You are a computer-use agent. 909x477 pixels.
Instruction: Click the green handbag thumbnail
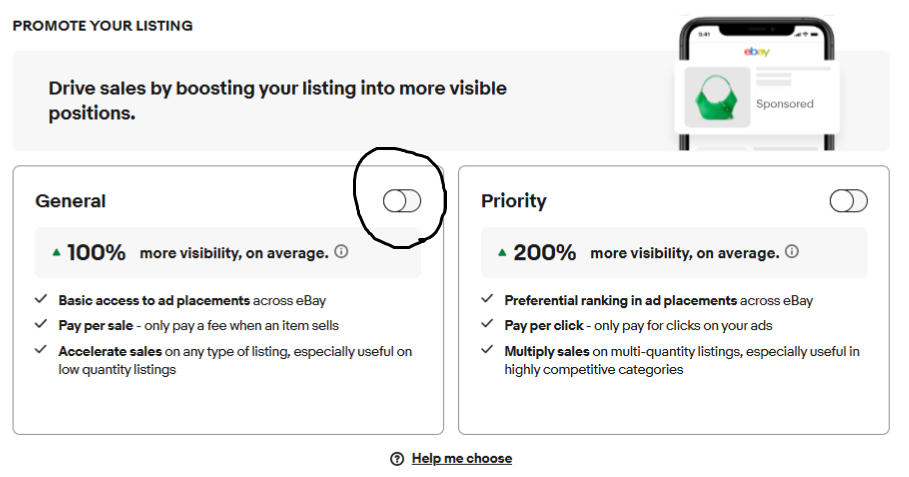click(717, 97)
